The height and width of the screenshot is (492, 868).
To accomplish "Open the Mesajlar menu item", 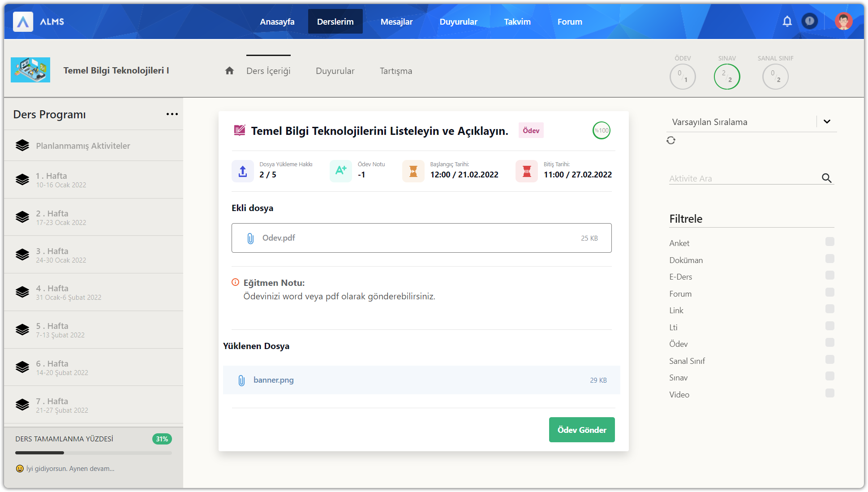I will coord(396,22).
